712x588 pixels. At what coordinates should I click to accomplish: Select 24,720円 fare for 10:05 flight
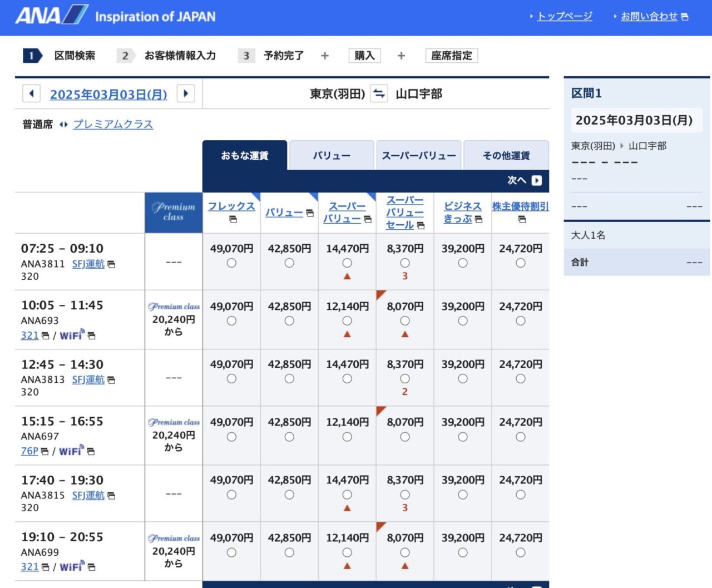click(x=521, y=321)
